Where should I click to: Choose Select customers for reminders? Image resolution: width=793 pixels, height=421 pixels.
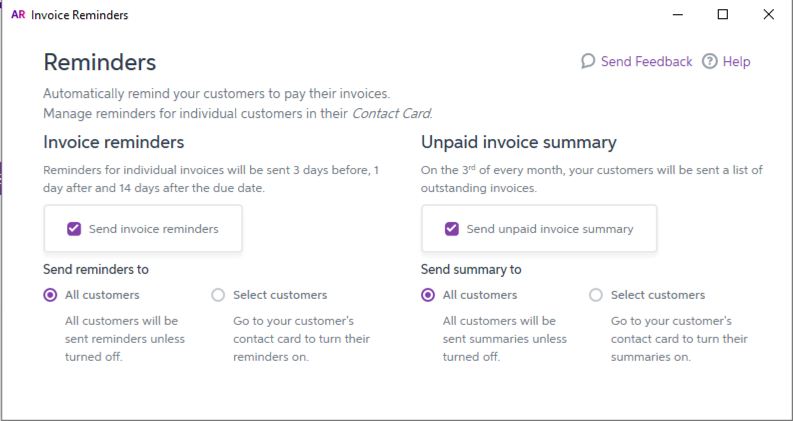(219, 295)
